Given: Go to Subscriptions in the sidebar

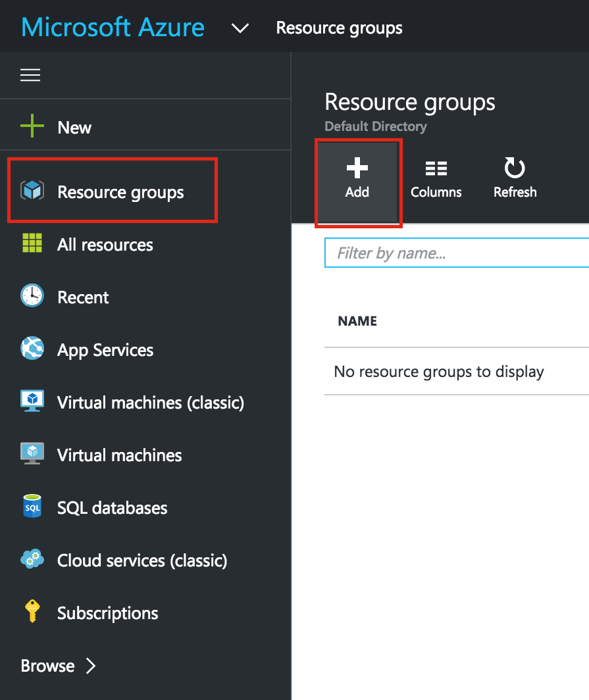Looking at the screenshot, I should 145,613.
